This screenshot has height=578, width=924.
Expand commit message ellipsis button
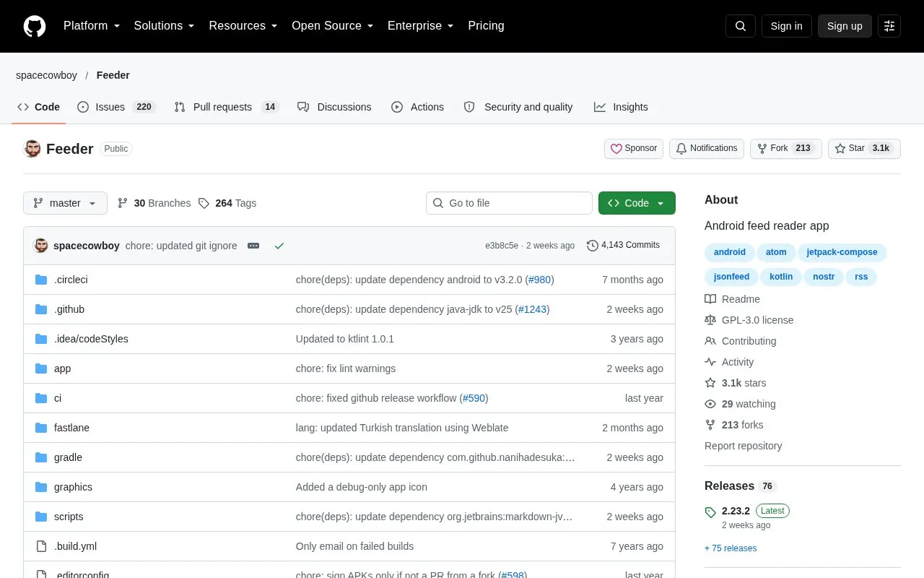coord(253,246)
